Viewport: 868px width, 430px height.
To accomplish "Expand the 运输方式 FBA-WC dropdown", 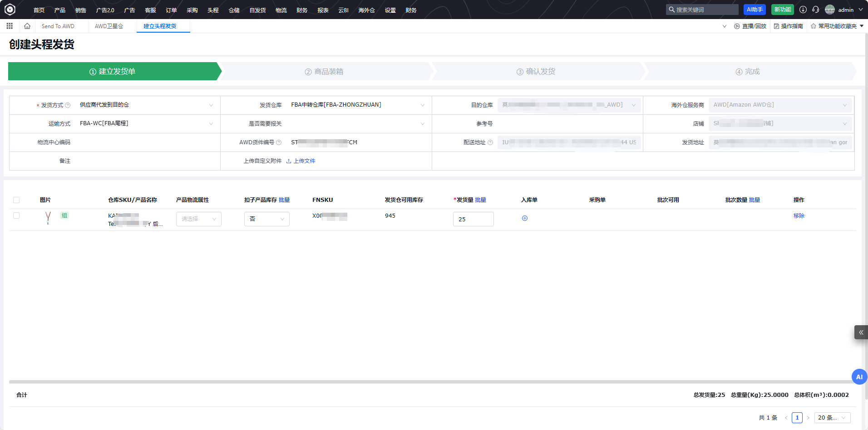I will tap(145, 124).
